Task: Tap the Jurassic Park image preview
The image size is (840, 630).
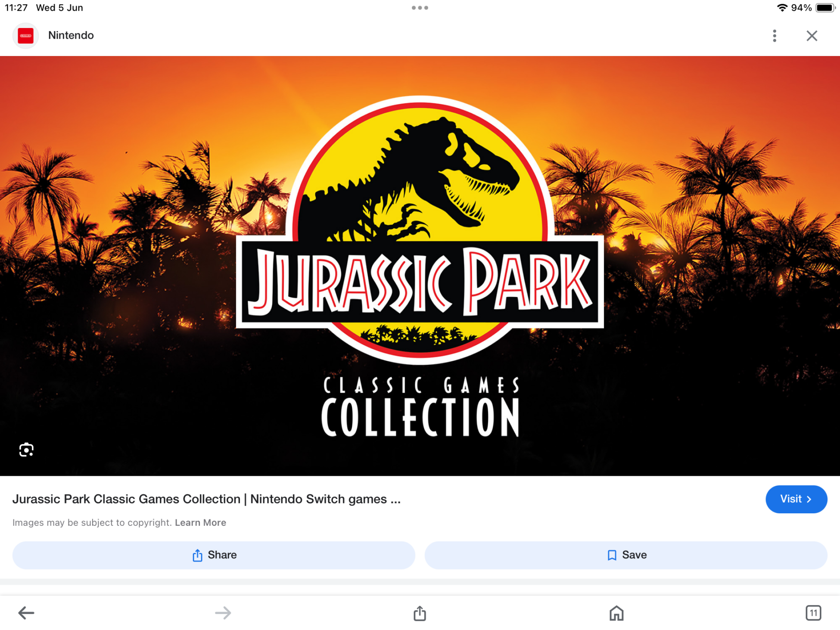Action: coord(420,266)
